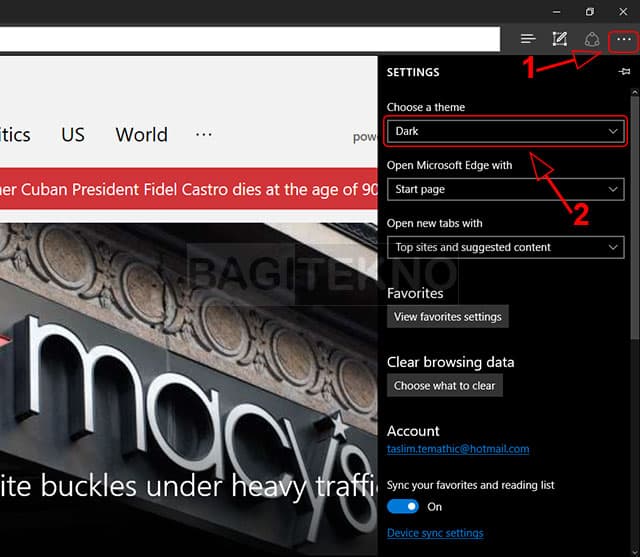The height and width of the screenshot is (557, 640).
Task: Minimize the Edge window
Action: (556, 12)
